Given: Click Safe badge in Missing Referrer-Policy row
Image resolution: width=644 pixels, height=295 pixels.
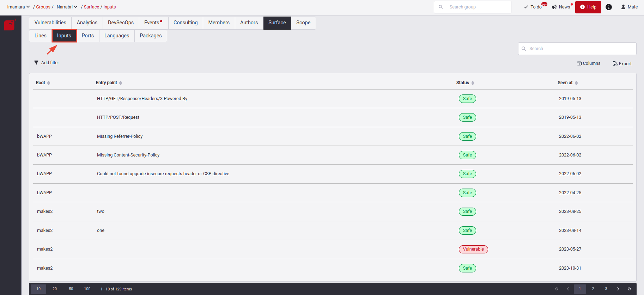Looking at the screenshot, I should [467, 136].
